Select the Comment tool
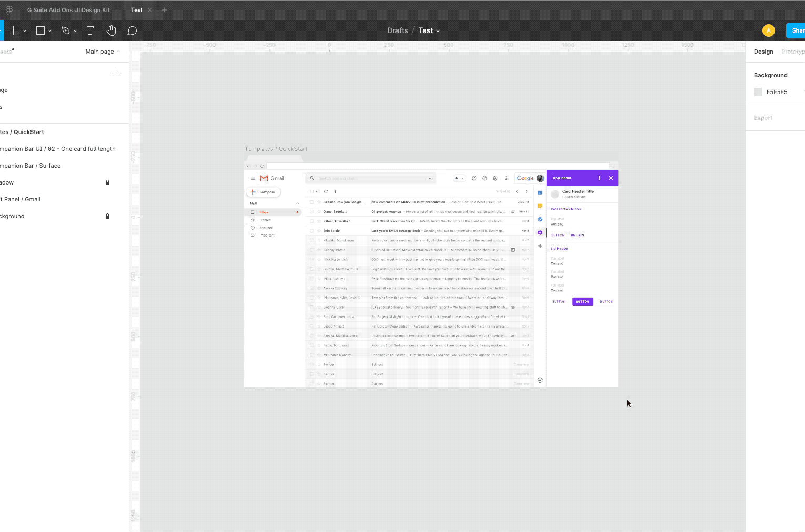The width and height of the screenshot is (805, 532). click(132, 30)
